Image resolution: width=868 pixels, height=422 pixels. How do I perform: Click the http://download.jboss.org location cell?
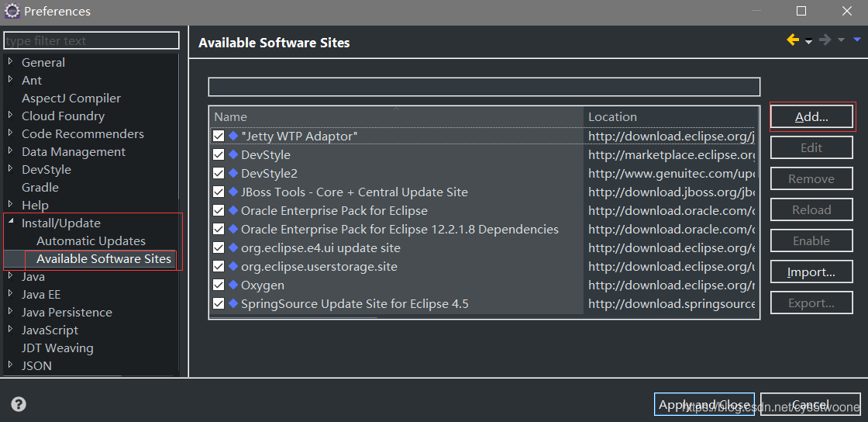click(671, 192)
